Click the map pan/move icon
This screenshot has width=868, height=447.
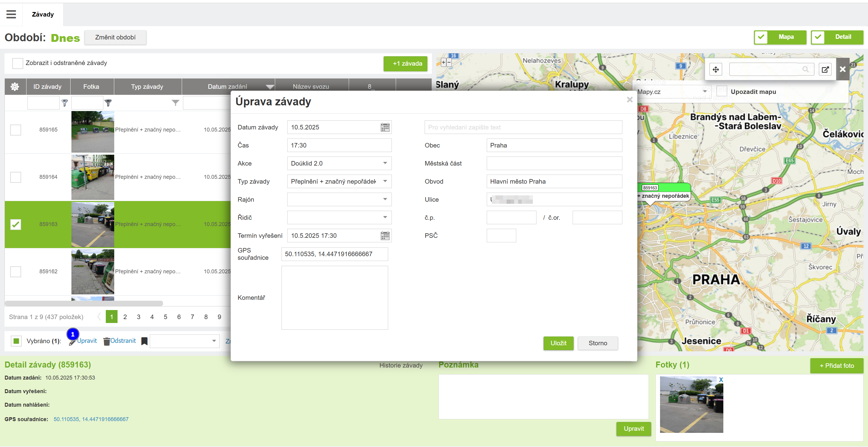point(716,69)
